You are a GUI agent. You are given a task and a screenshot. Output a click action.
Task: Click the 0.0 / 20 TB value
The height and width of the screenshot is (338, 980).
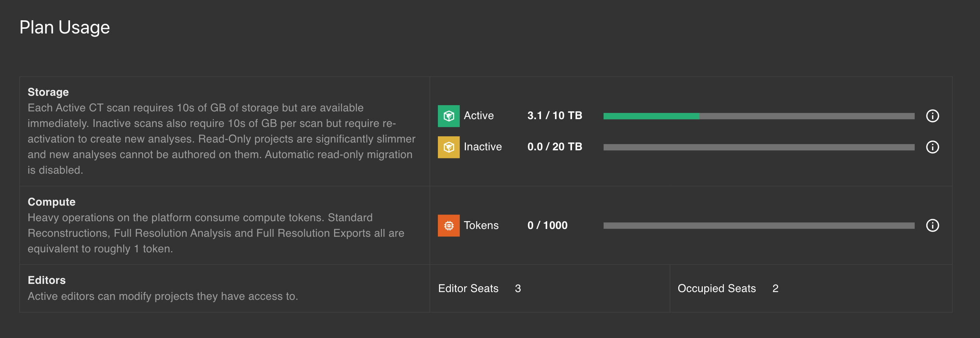(554, 147)
